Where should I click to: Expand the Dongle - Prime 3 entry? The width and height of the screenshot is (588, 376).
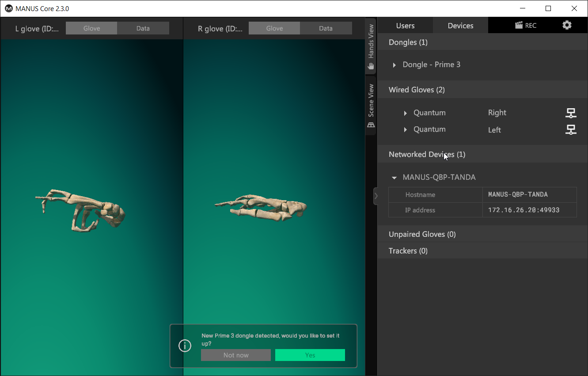pos(395,65)
